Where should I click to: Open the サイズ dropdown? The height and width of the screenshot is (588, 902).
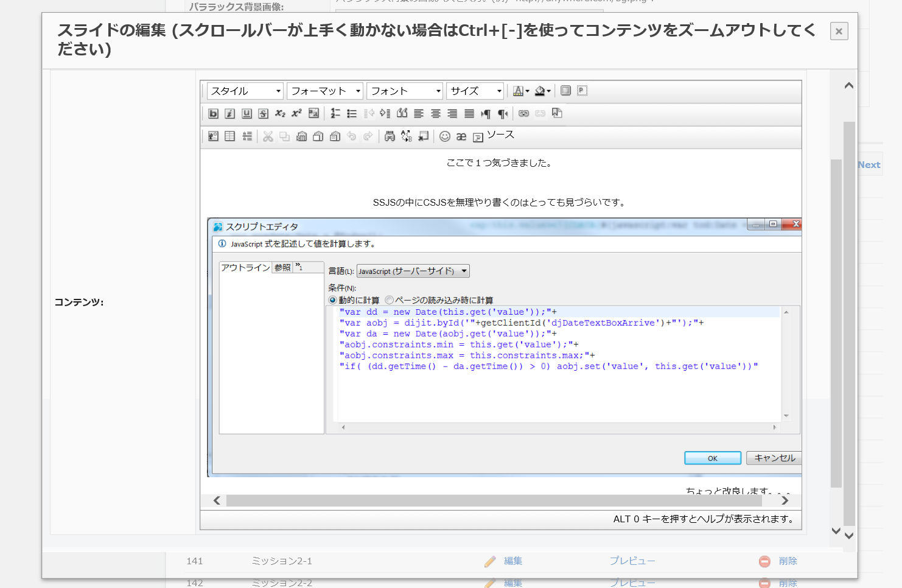(475, 91)
